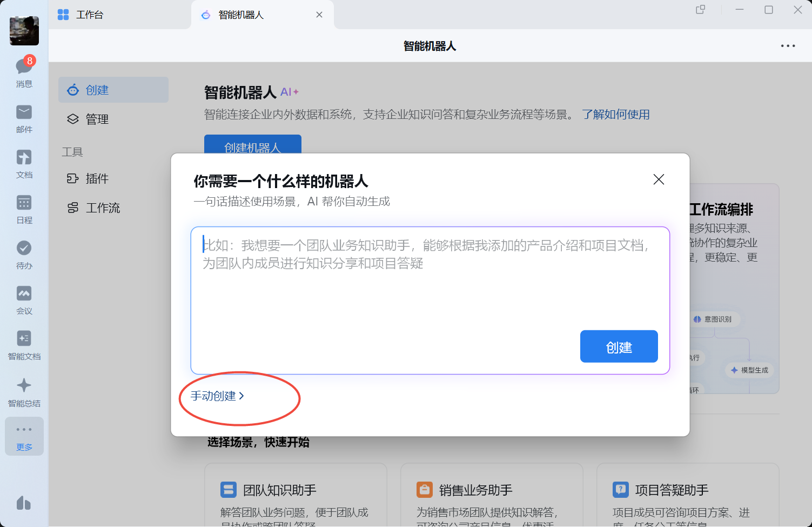Screen dimensions: 812x527
Task: Select 创建 in the left navigation
Action: (113, 90)
